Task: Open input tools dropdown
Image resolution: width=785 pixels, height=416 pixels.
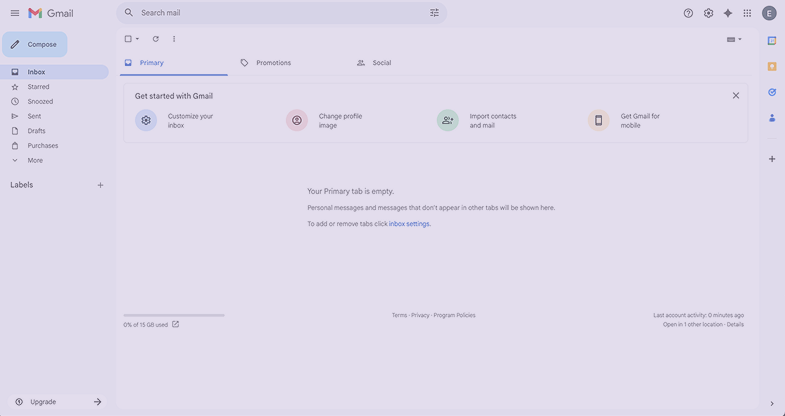Action: (734, 39)
